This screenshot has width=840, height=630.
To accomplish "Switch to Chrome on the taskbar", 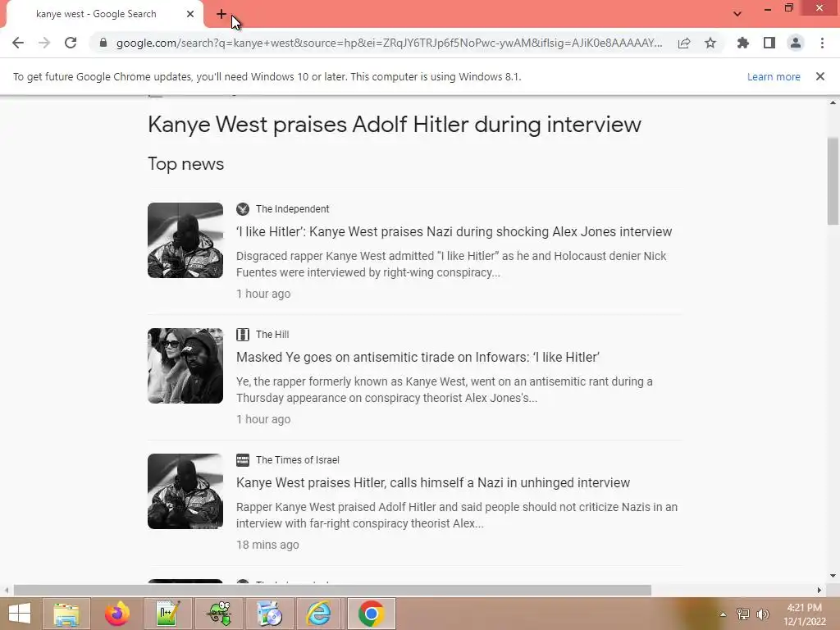I will coord(372,614).
